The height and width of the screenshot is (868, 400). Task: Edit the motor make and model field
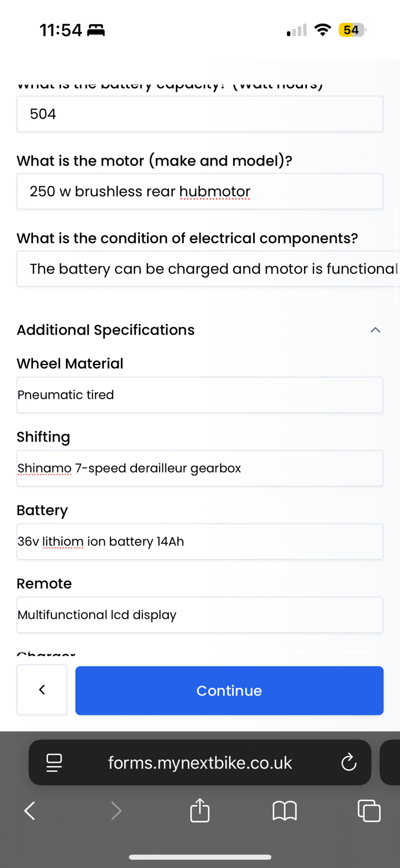(200, 191)
